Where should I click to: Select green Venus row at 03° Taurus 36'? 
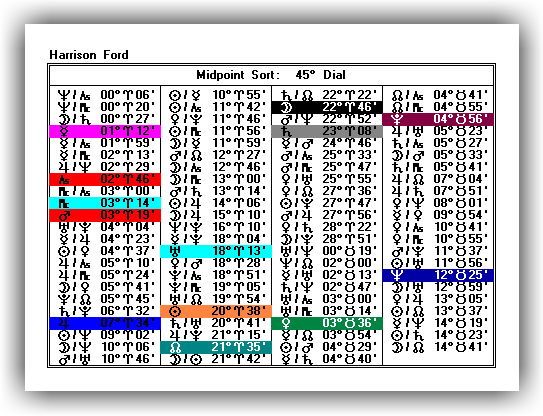327,323
